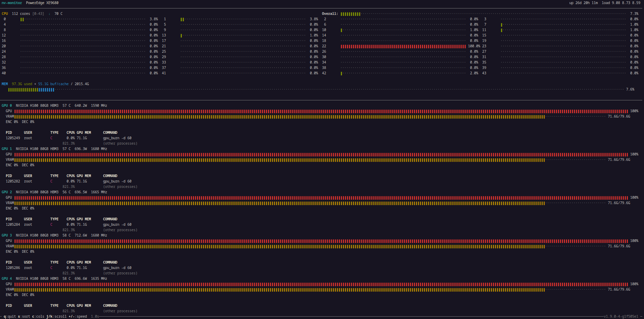
Task: Click PID 1205249 in GPU 0 table
Action: 13,138
